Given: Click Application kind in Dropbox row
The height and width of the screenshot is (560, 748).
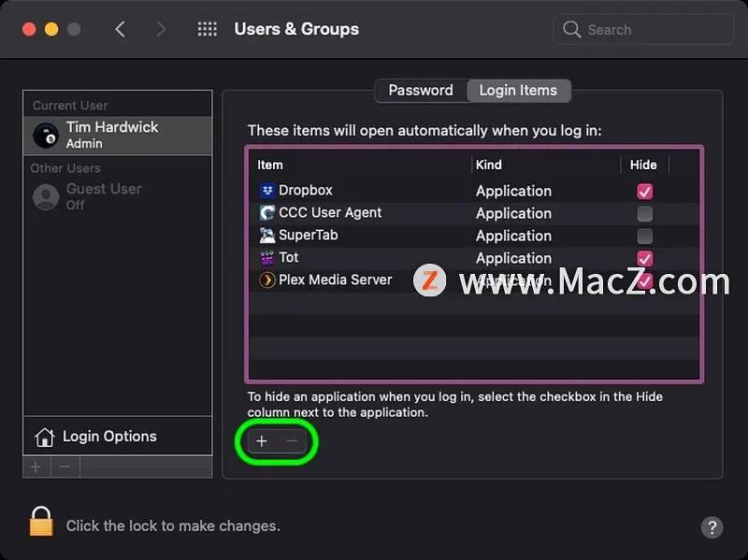Looking at the screenshot, I should (513, 192).
